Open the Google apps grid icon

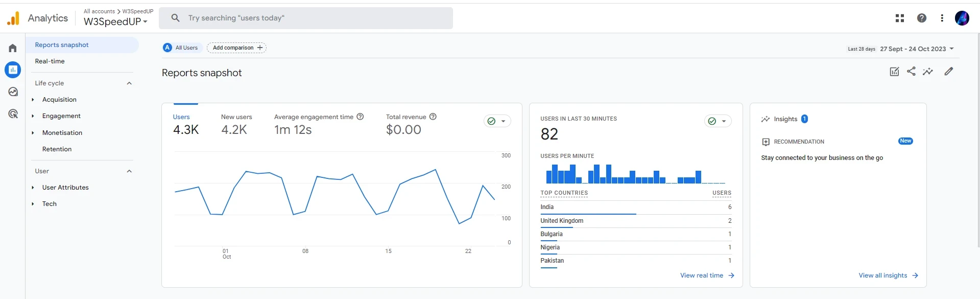point(899,18)
